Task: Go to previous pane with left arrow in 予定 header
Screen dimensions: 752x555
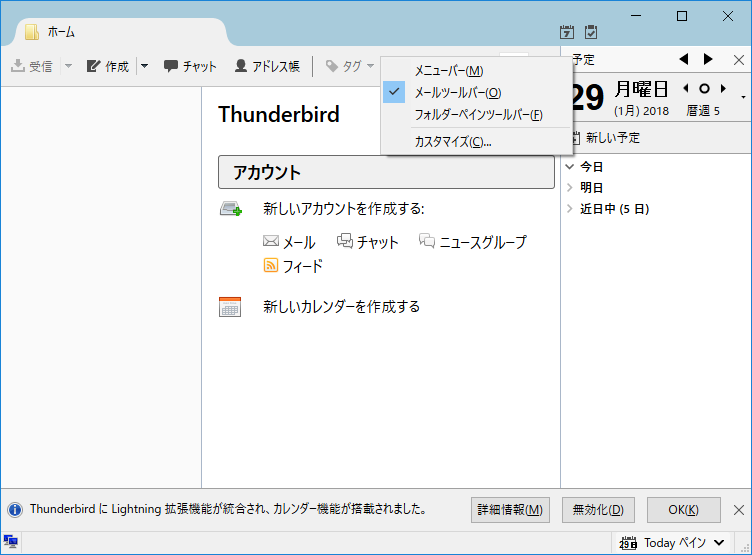Action: [x=684, y=59]
